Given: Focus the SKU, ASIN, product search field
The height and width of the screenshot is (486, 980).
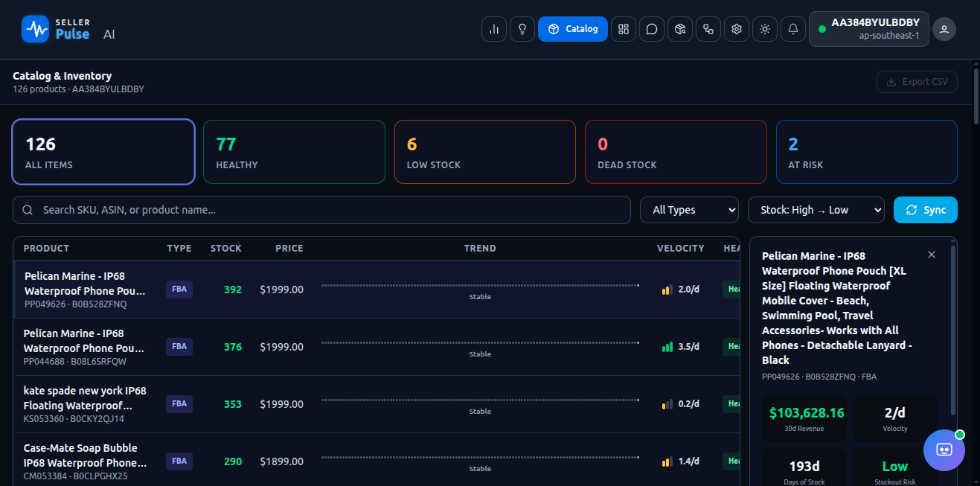Looking at the screenshot, I should pyautogui.click(x=321, y=210).
